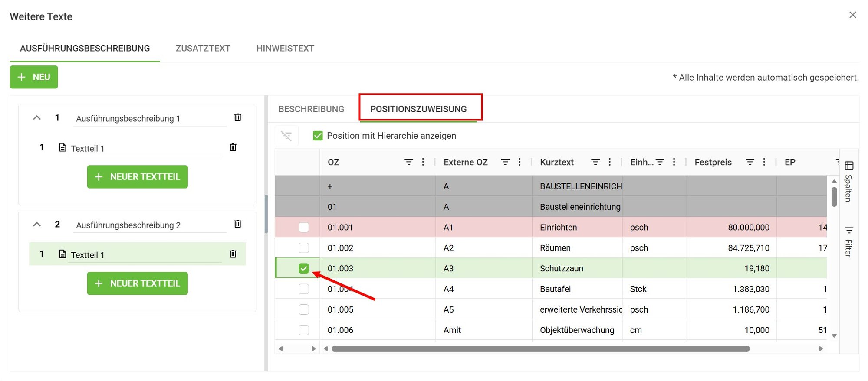Delete Ausführungsbeschreibung 1 with trash icon
The image size is (868, 381).
[x=237, y=117]
